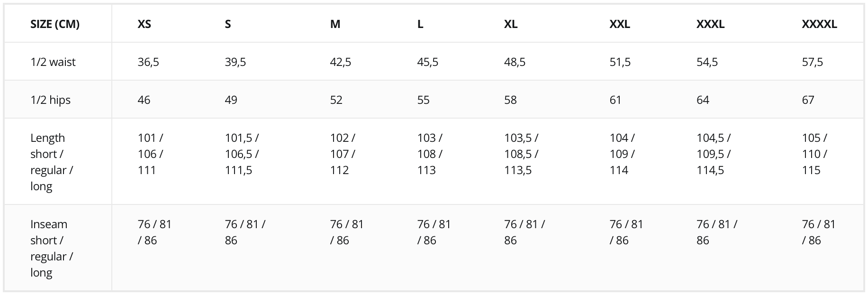Select the S size column header
Viewport: 868px width, 296px height.
coord(228,24)
